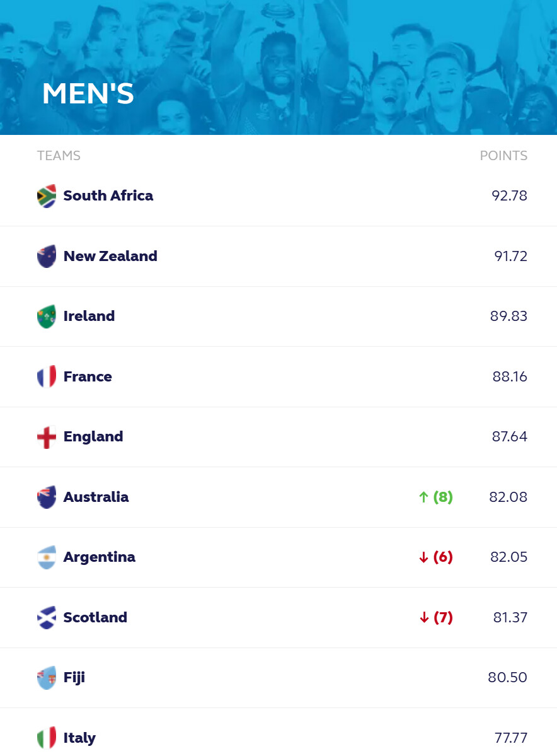Viewport: 557px width, 756px height.
Task: Click the POINTS column header
Action: 503,156
